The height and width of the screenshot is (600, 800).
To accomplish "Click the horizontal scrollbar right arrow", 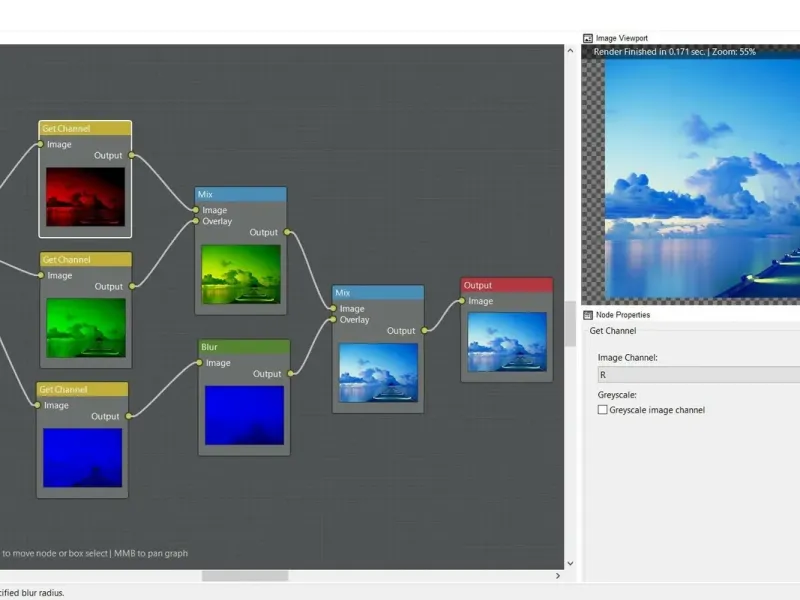I will (558, 576).
